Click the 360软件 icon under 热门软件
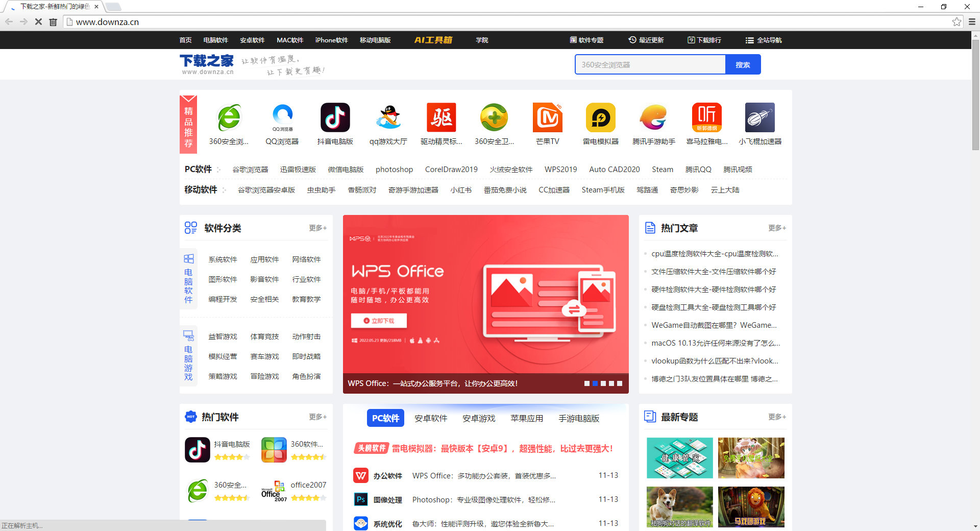980x531 pixels. 274,450
